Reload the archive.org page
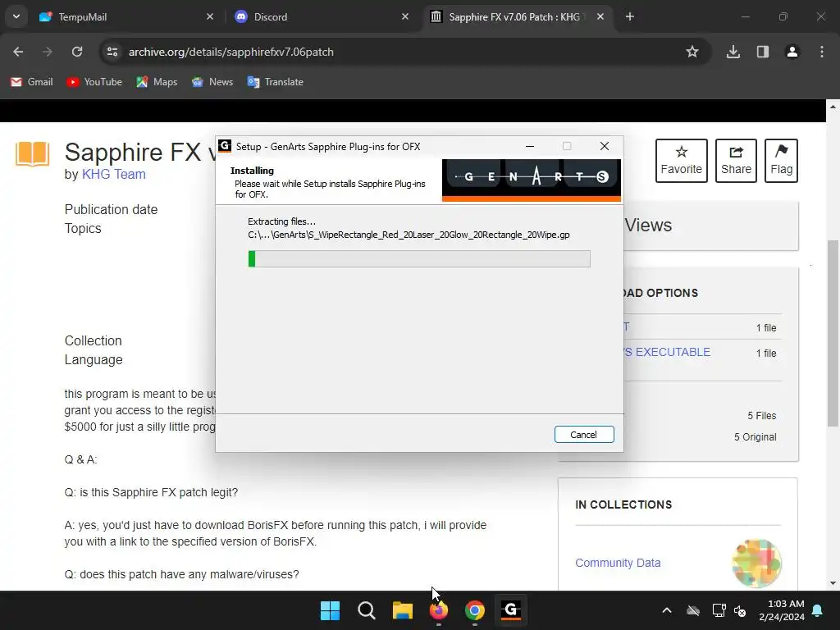Screen dimensions: 840x630 pyautogui.click(x=77, y=52)
